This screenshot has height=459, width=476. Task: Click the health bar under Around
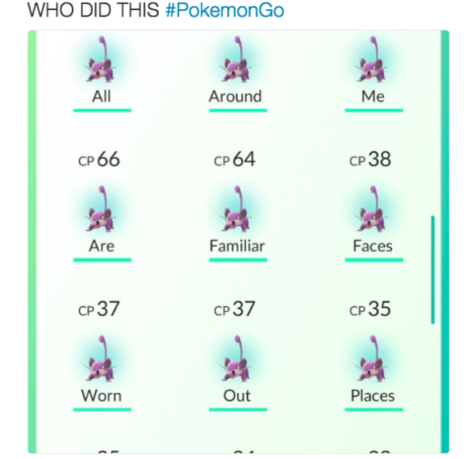pyautogui.click(x=238, y=110)
